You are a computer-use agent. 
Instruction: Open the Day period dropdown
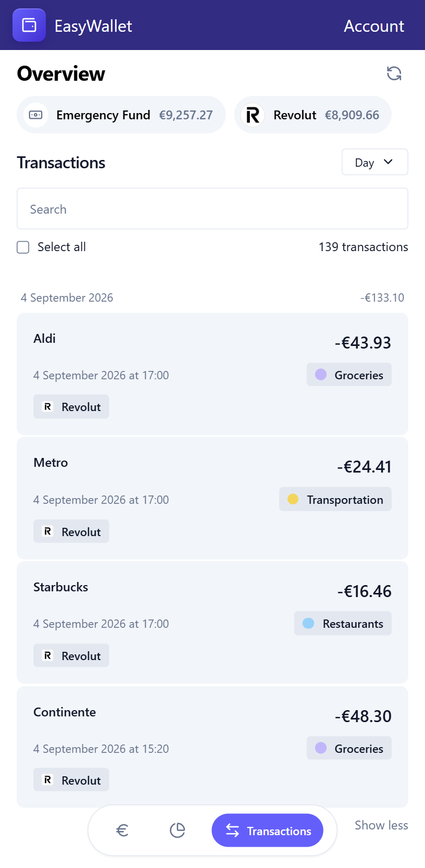[375, 162]
